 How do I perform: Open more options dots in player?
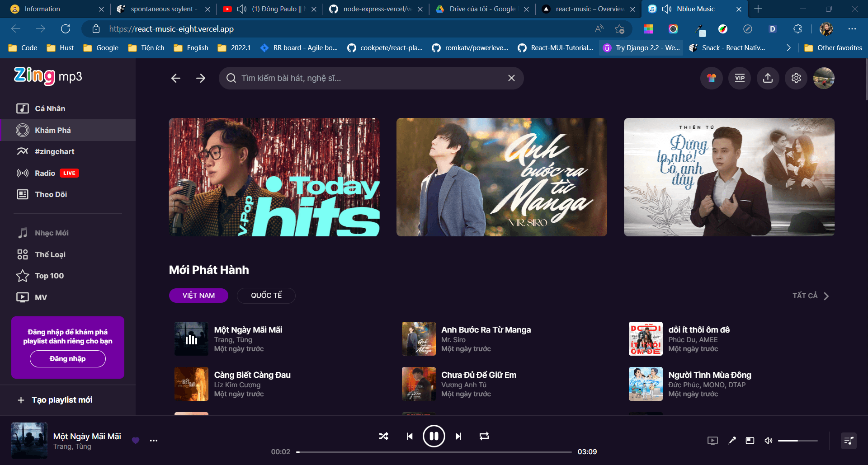point(154,441)
